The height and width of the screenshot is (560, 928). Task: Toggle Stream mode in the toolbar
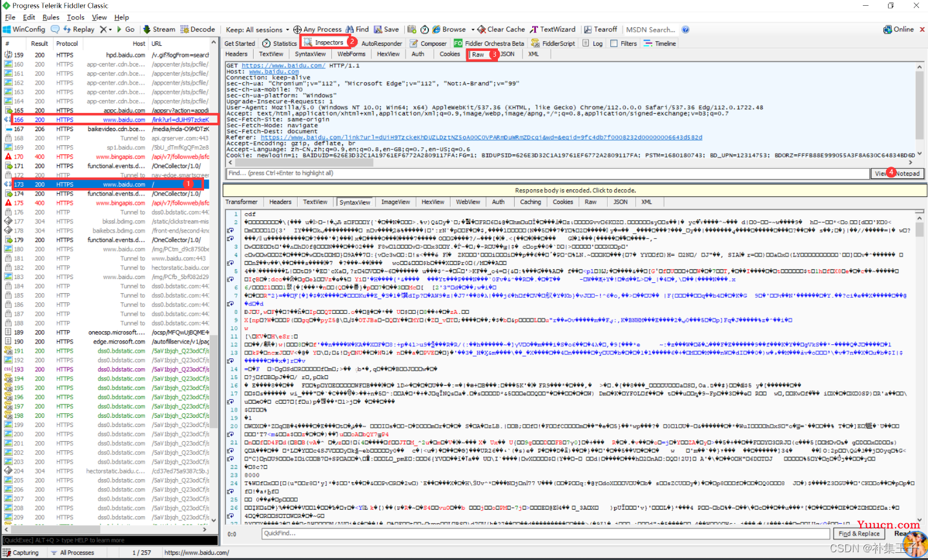159,30
